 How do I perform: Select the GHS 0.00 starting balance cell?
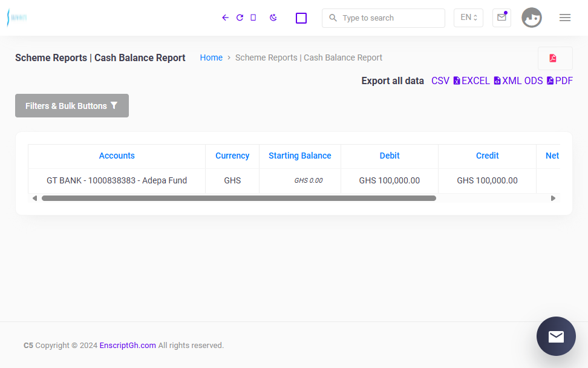(x=300, y=180)
